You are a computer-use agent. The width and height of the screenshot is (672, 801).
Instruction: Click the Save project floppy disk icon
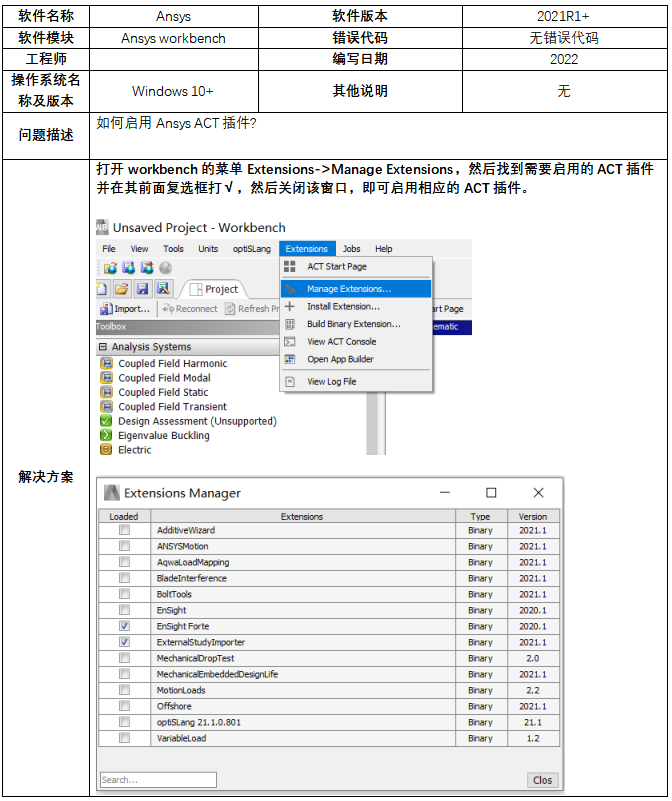point(143,289)
